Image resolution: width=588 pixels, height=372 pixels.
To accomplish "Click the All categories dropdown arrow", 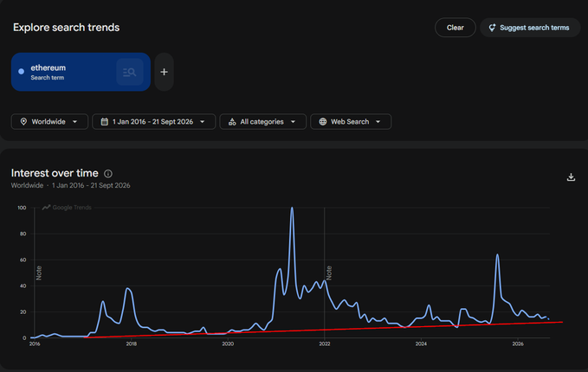I will [293, 122].
